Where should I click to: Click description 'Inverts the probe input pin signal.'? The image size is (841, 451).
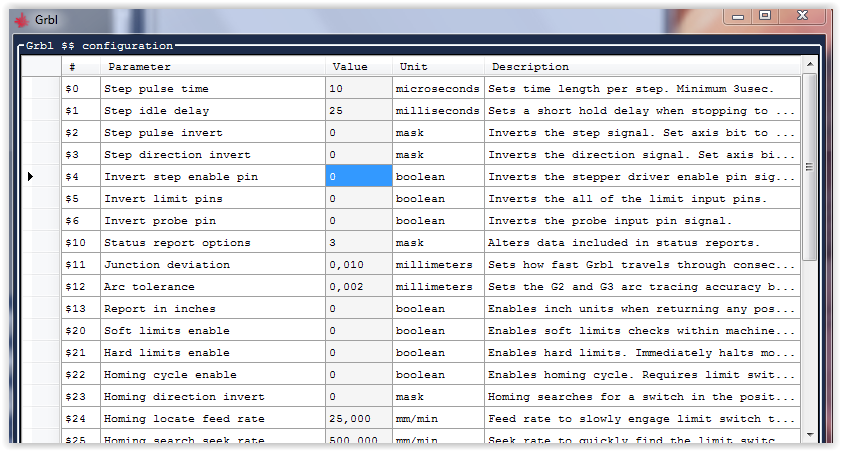click(643, 220)
